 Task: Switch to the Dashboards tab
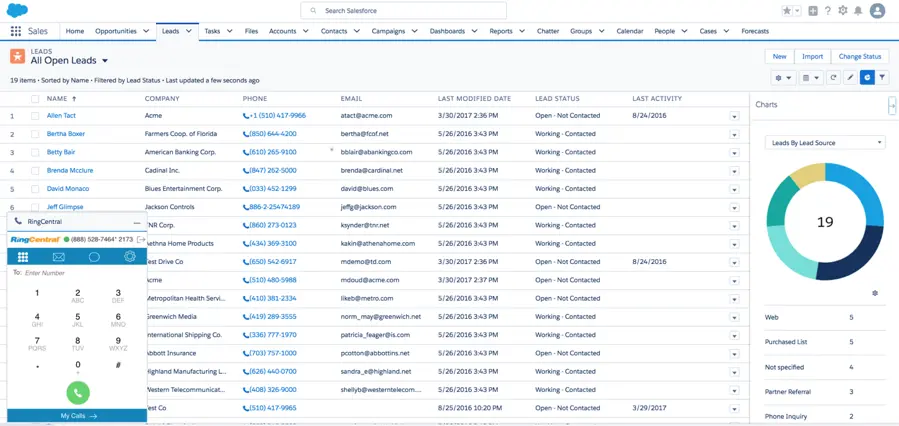tap(447, 31)
